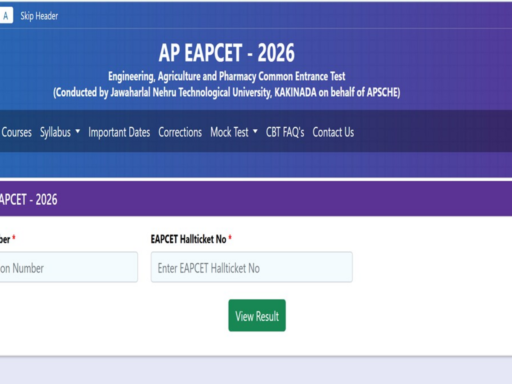Click the green View Result button
This screenshot has width=512, height=384.
click(257, 315)
